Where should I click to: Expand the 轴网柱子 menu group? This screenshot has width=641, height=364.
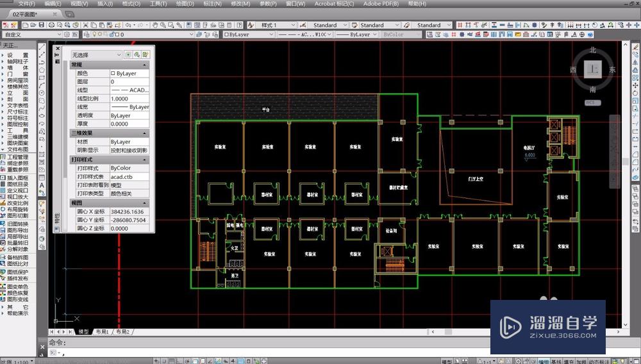(17, 62)
